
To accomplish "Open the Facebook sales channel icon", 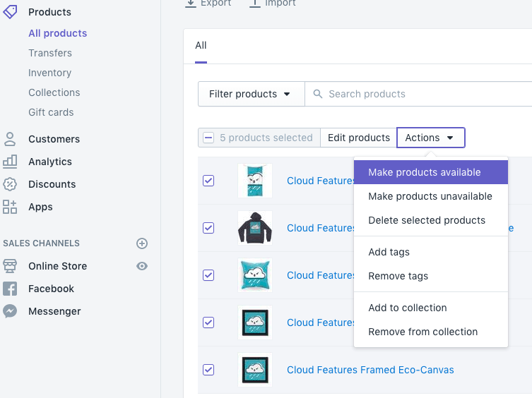I will click(10, 289).
